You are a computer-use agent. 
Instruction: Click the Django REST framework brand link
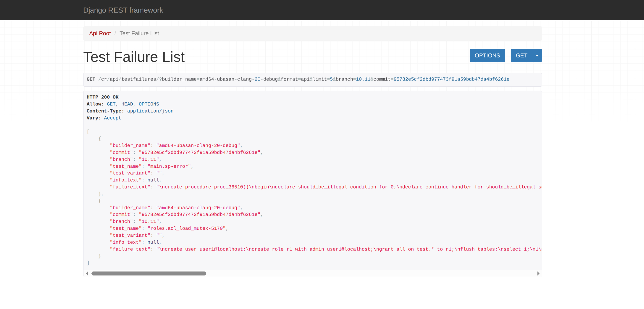pos(123,10)
